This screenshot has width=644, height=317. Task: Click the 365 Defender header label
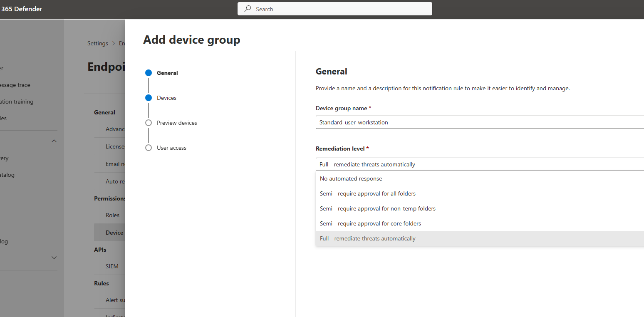(x=22, y=8)
